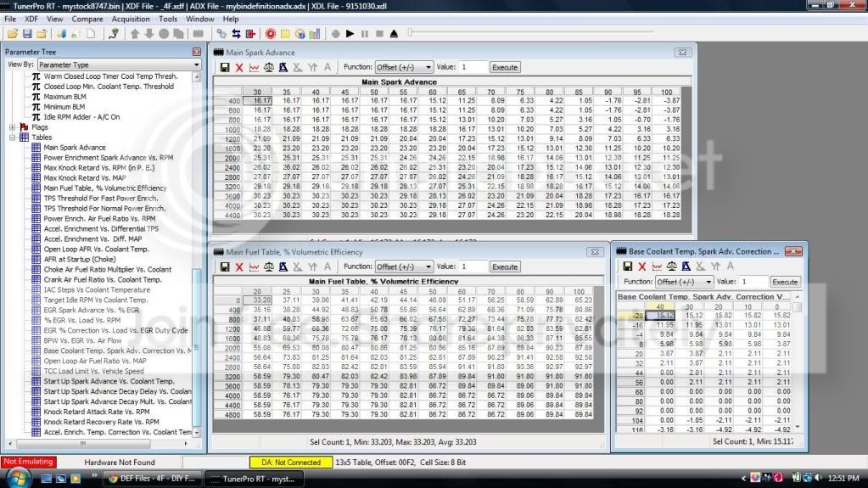The image size is (868, 488).
Task: Open the Help menu
Action: [x=230, y=19]
